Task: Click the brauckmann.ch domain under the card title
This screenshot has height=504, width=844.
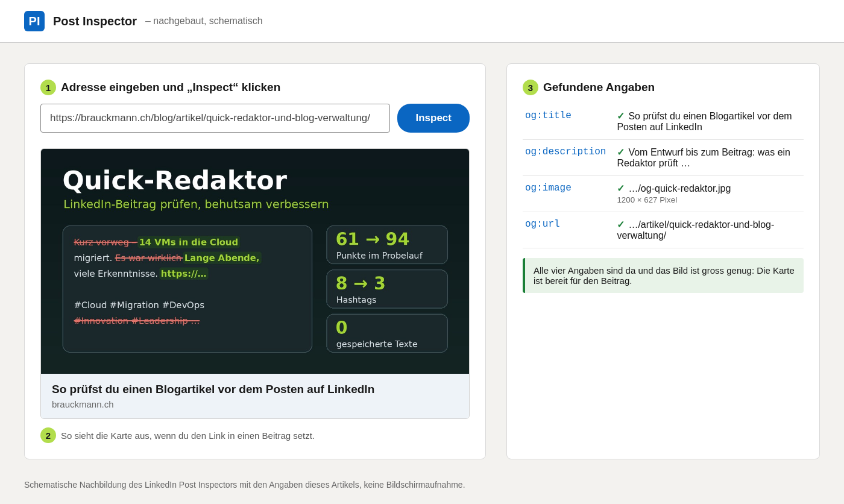Action: [83, 405]
